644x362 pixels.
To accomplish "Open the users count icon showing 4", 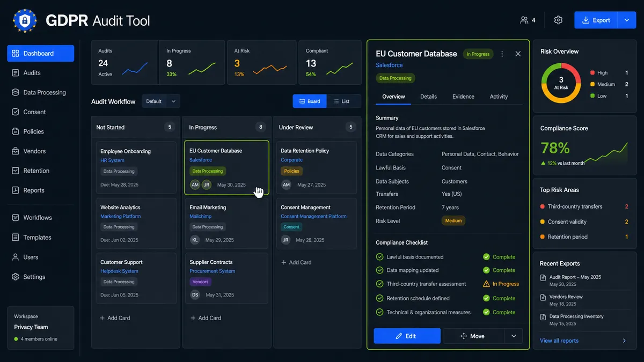I will pos(524,20).
